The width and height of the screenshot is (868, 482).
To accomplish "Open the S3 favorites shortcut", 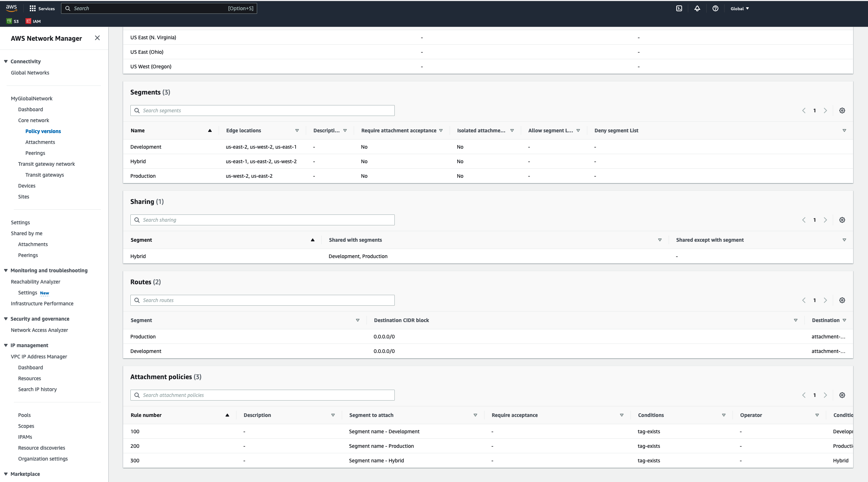I will [12, 21].
